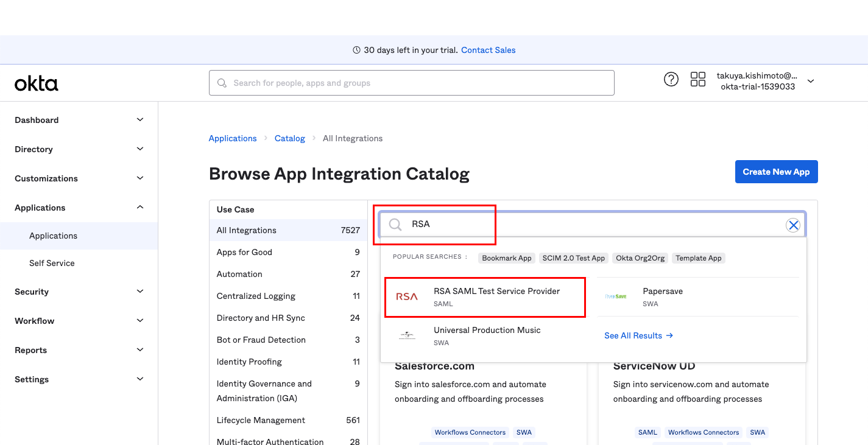Click the Universal Production Music logo
Screen dimensions: 868x445
click(x=407, y=336)
